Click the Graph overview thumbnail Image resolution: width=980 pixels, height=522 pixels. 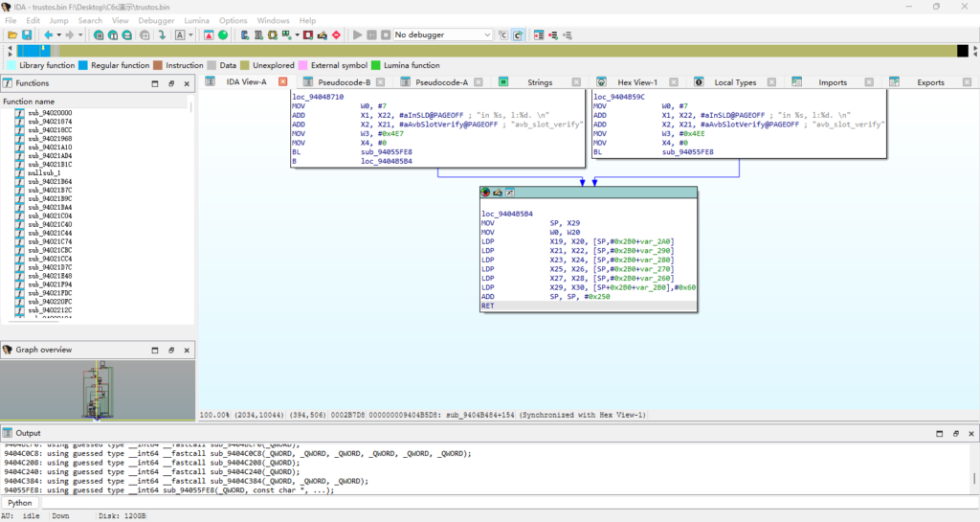click(96, 390)
